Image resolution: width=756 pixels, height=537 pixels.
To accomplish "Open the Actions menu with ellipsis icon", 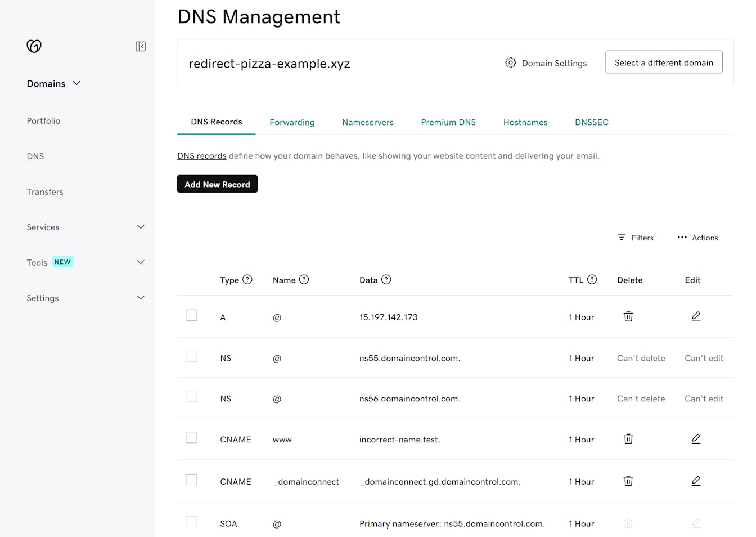I will click(x=697, y=238).
